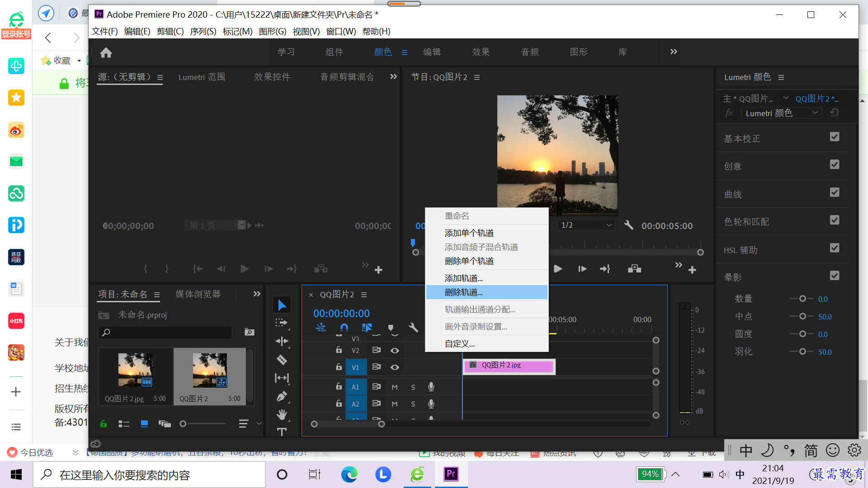Expand master clip dropdown chevron
The width and height of the screenshot is (868, 488).
pos(786,98)
